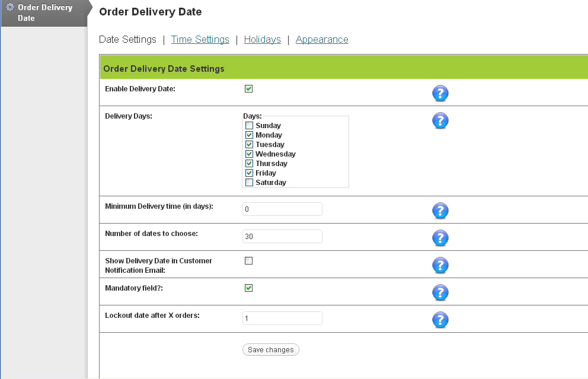
Task: Uncheck Tuesday delivery day
Action: [249, 145]
